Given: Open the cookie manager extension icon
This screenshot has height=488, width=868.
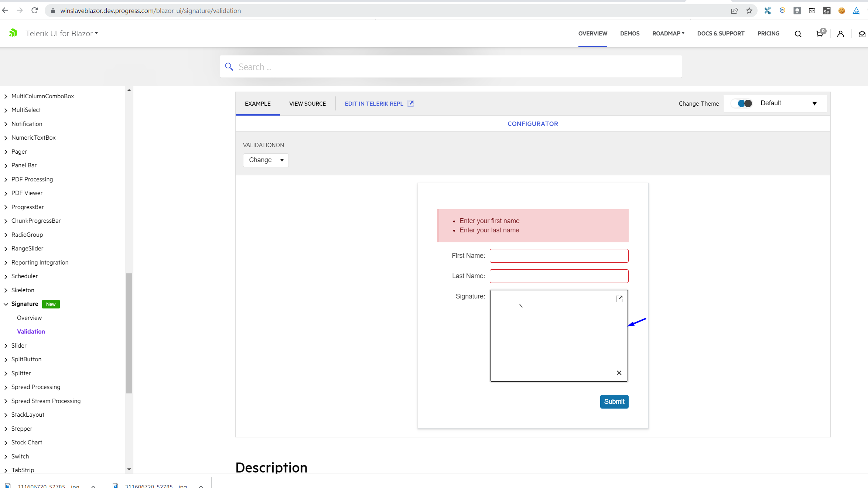Looking at the screenshot, I should (842, 10).
